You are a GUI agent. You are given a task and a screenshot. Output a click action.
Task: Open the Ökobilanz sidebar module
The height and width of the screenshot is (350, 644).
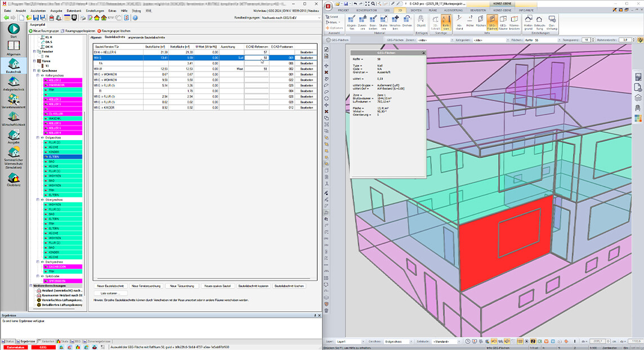coord(14,179)
